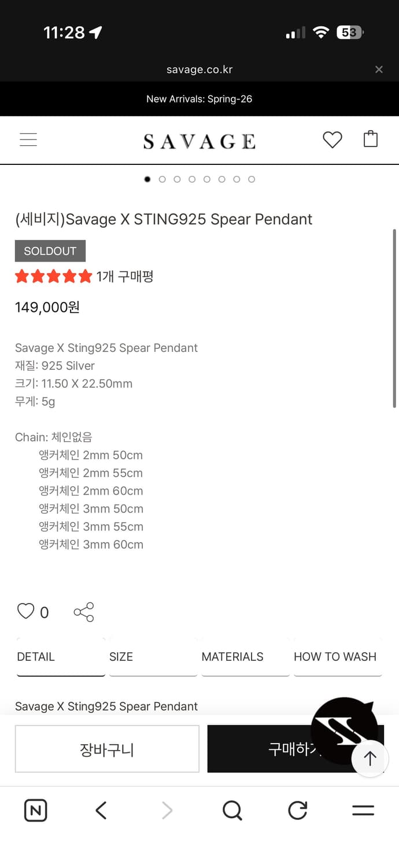Reload the page with the refresh icon
Image resolution: width=399 pixels, height=868 pixels.
297,811
